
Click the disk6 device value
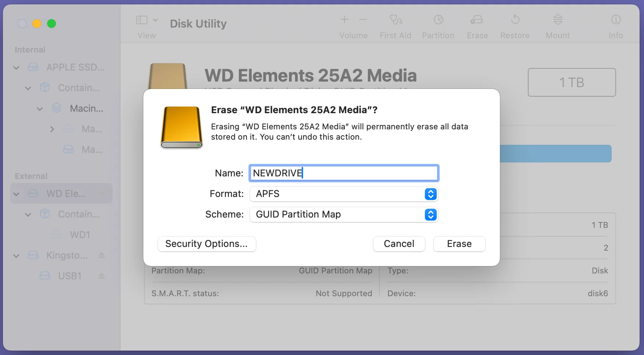(598, 293)
